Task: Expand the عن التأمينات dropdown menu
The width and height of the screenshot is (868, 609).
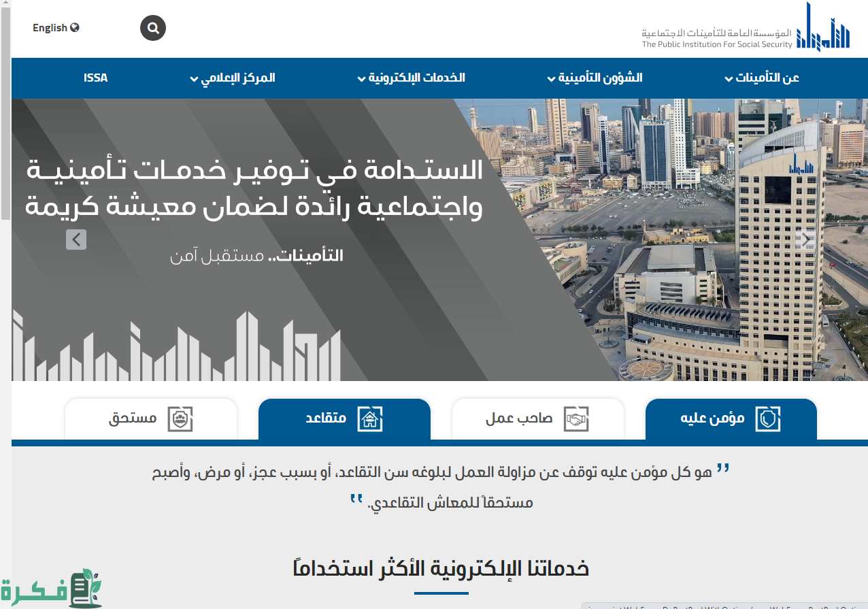Action: coord(762,78)
